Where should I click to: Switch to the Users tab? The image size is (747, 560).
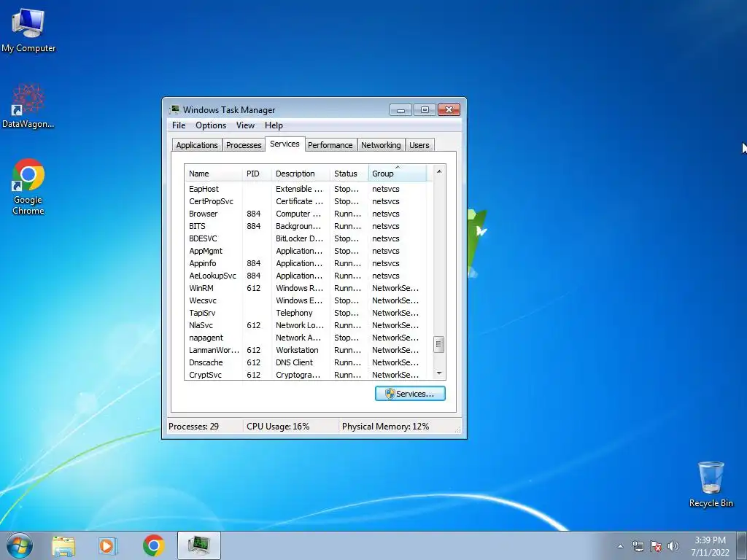[419, 145]
